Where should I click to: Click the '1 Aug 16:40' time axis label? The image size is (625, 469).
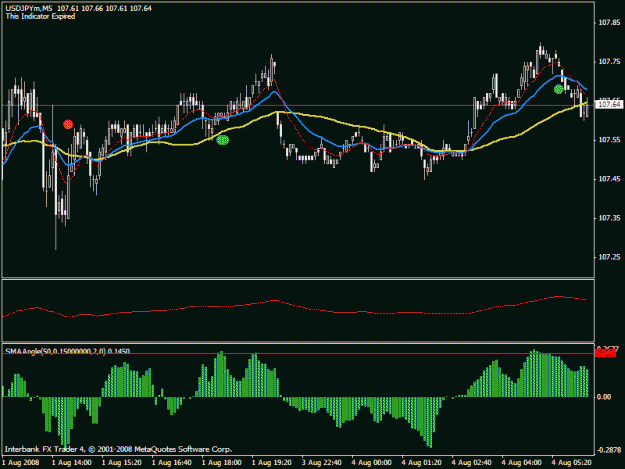pos(172,463)
